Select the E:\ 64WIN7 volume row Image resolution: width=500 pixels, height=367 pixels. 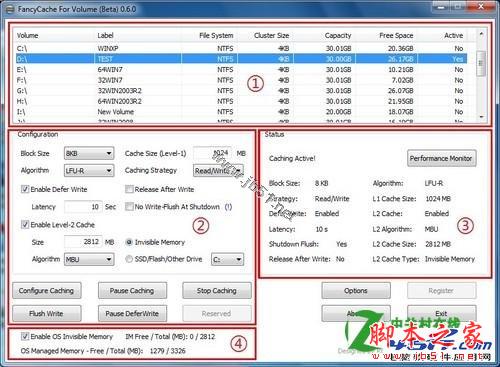tap(241, 70)
